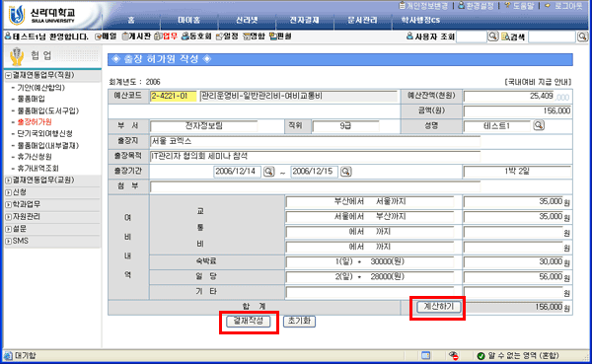Viewport: 592px width, 364px height.
Task: Open the 메일 mail icon in the toolbar
Action: coord(106,36)
